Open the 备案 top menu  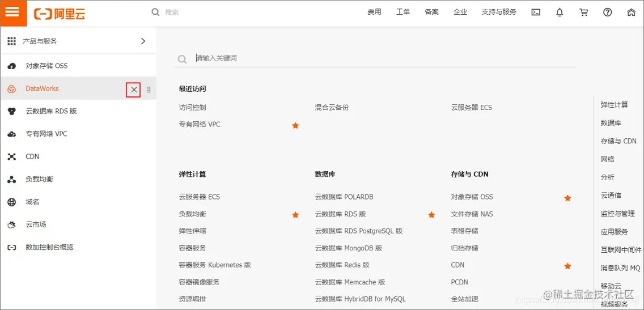click(x=431, y=12)
